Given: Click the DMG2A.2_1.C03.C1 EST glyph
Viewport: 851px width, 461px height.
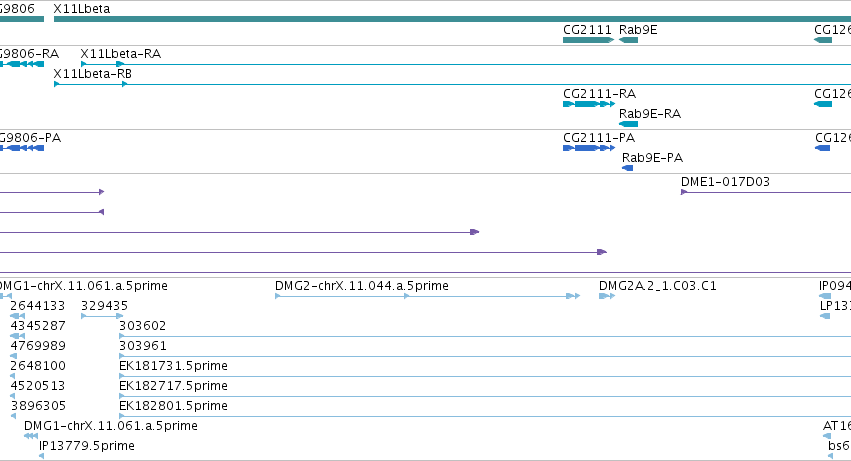Looking at the screenshot, I should [x=607, y=296].
